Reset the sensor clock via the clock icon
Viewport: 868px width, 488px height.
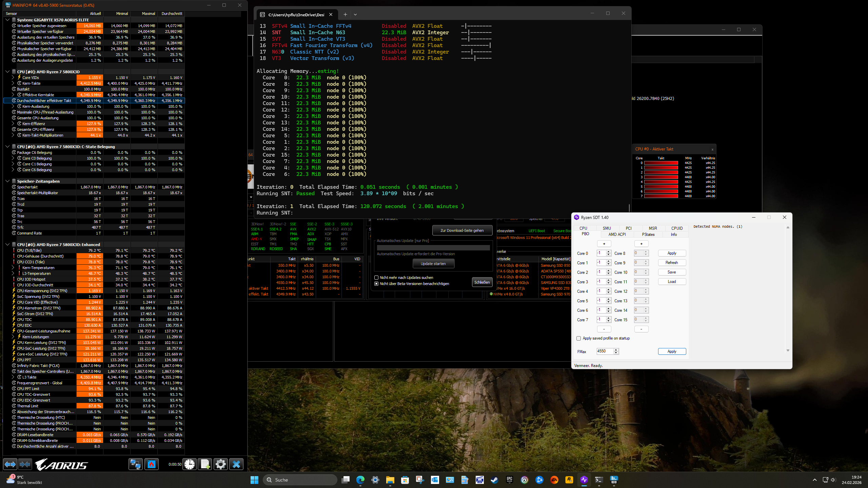pyautogui.click(x=190, y=464)
